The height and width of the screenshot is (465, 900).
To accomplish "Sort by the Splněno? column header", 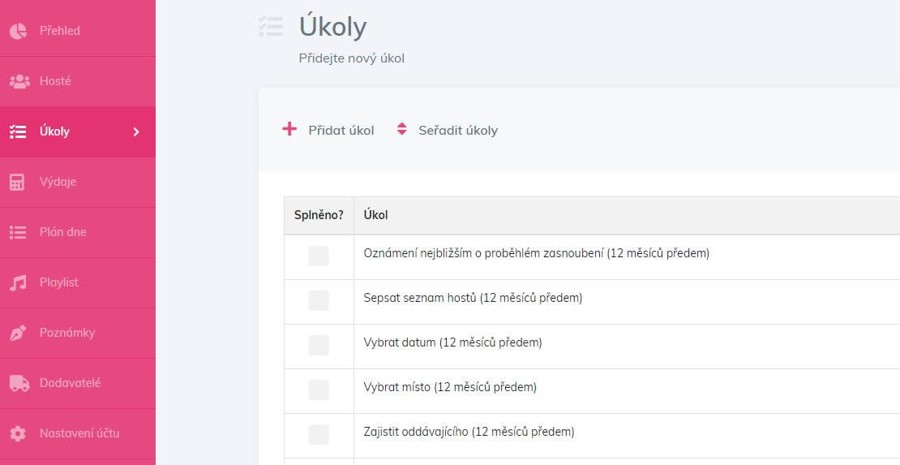I will coord(319,215).
